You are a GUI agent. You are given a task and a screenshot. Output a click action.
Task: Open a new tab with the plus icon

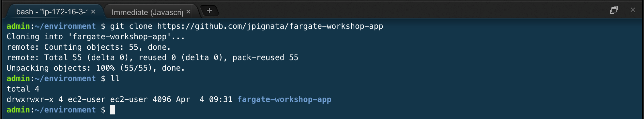209,11
